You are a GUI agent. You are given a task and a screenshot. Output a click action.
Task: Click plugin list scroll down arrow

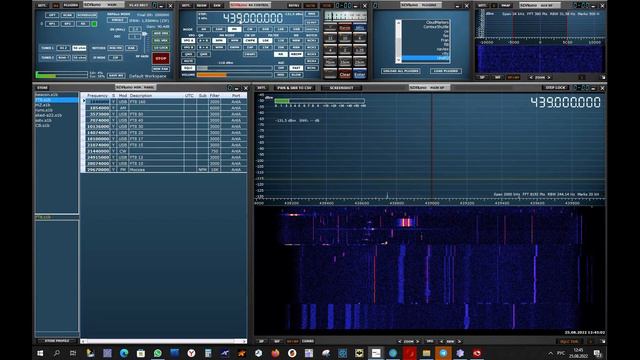tap(398, 60)
